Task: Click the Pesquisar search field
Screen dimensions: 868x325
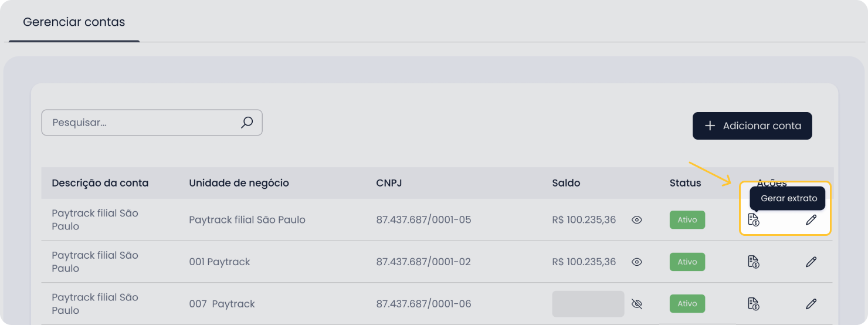Action: click(152, 123)
